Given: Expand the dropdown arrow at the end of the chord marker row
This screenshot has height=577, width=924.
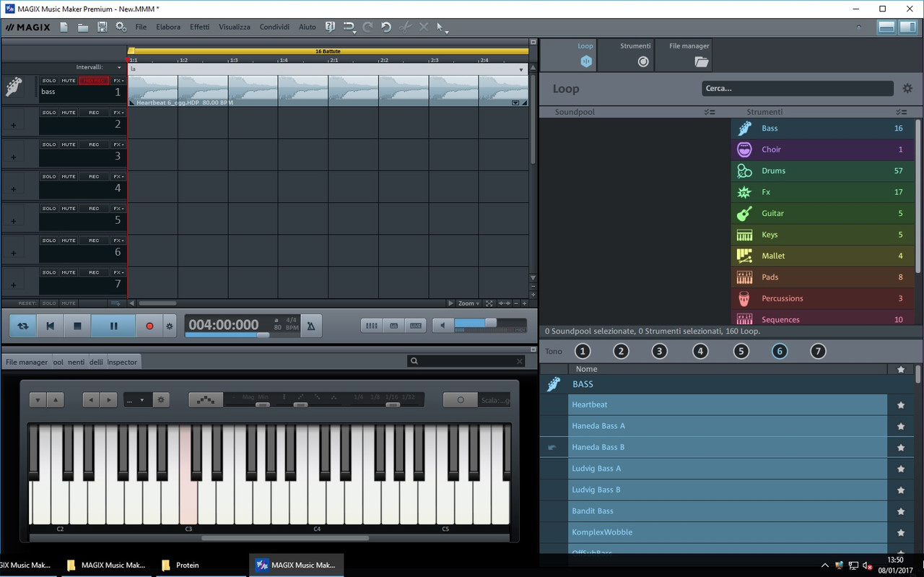Looking at the screenshot, I should [521, 69].
